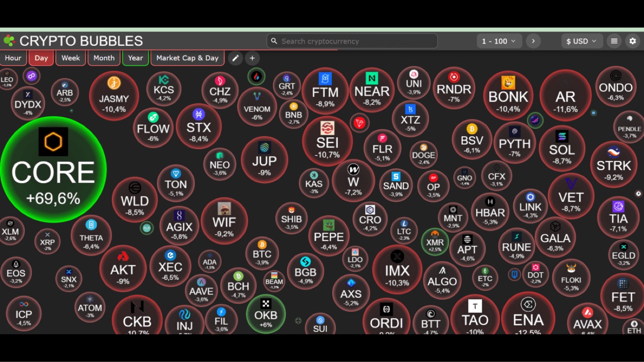Screen dimensions: 644x362
Task: Select the CHZ bubble
Action: [x=220, y=90]
